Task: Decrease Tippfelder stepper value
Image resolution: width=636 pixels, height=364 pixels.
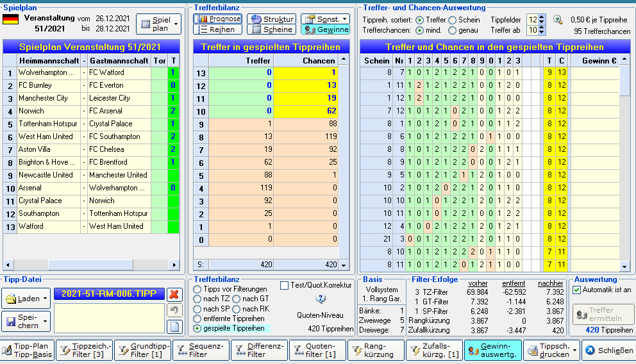Action: pos(542,22)
